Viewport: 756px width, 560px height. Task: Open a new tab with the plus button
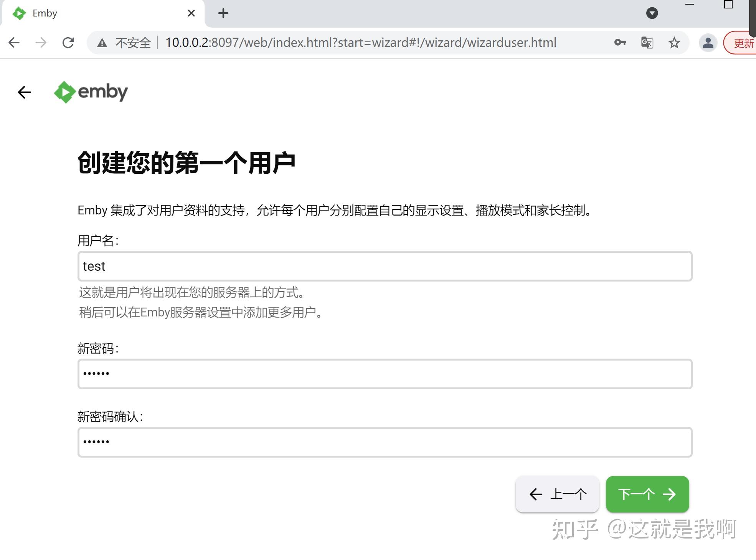pos(223,13)
